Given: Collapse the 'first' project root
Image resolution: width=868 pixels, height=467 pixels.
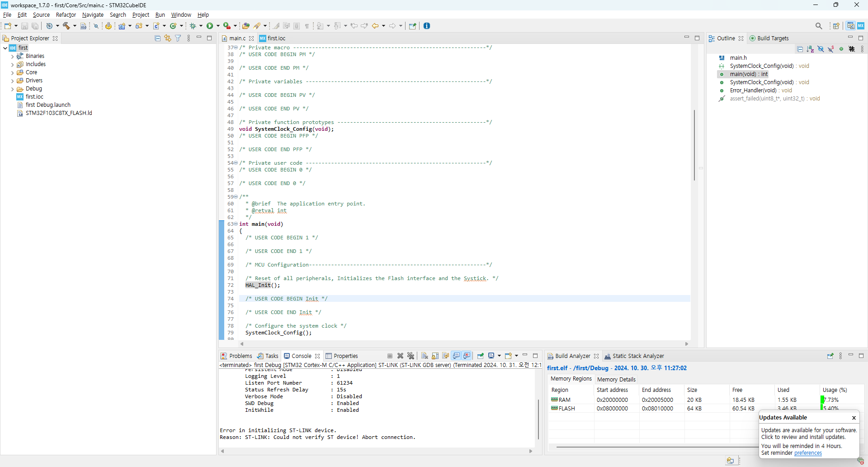Looking at the screenshot, I should [5, 48].
